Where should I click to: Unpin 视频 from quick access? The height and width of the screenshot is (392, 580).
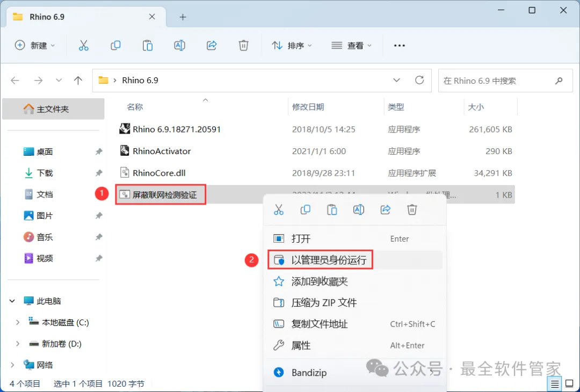pyautogui.click(x=99, y=258)
